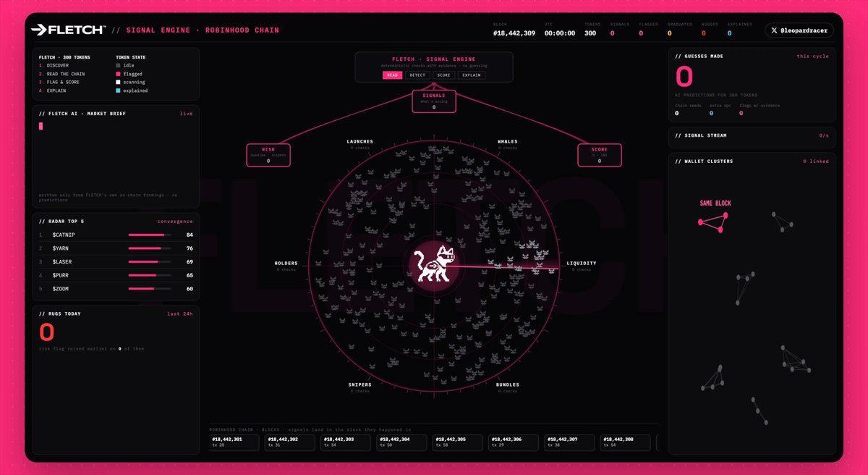Open block #18,442,308 card
The image size is (868, 475).
pos(625,442)
